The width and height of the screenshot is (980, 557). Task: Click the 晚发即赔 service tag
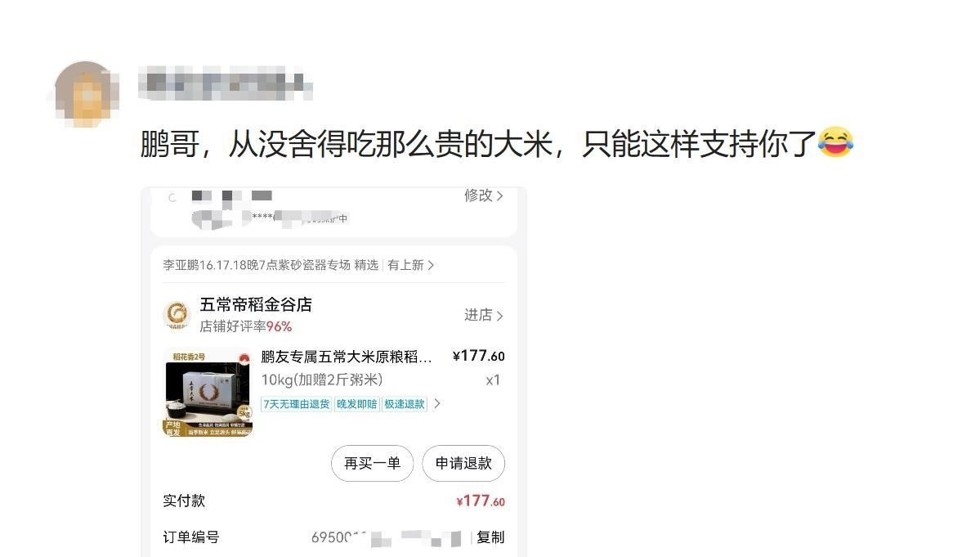pyautogui.click(x=357, y=404)
